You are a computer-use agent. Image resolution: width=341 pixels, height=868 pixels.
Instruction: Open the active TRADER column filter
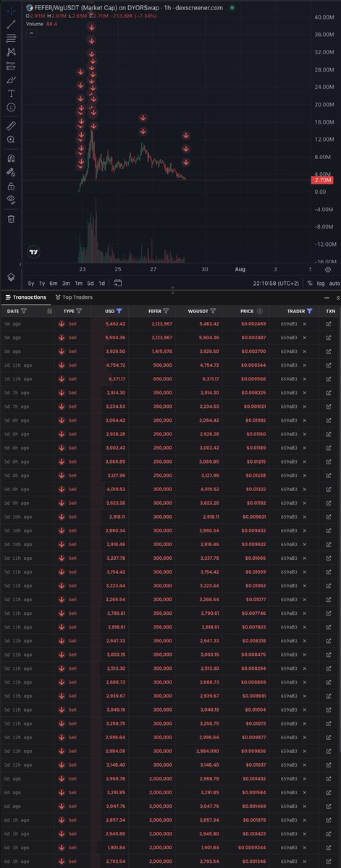click(309, 311)
